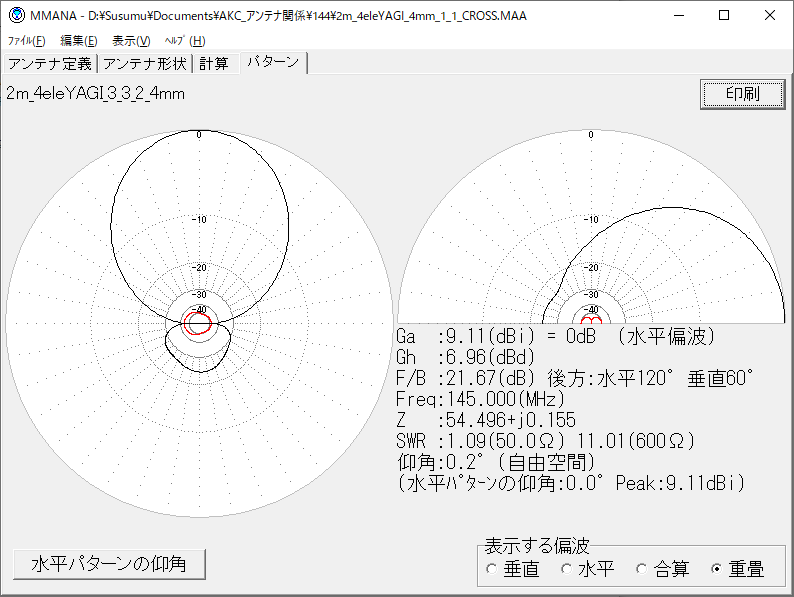Close the MMANA window
This screenshot has width=794, height=597.
[x=769, y=16]
